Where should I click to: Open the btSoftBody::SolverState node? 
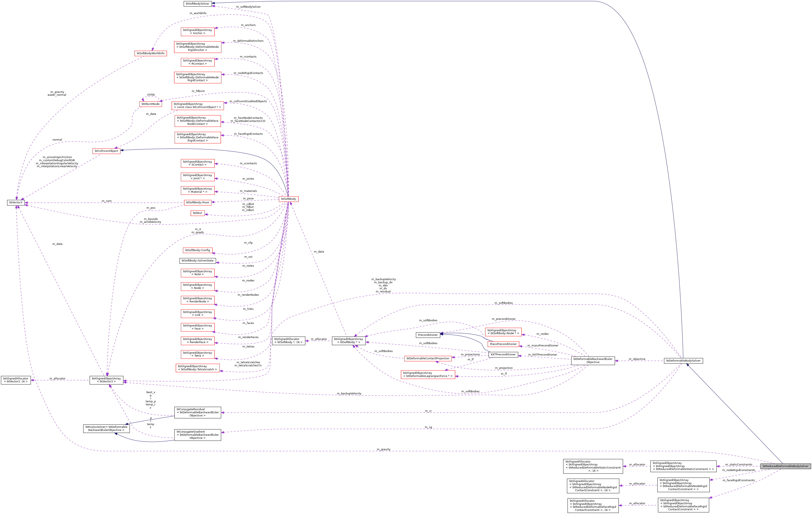[198, 261]
